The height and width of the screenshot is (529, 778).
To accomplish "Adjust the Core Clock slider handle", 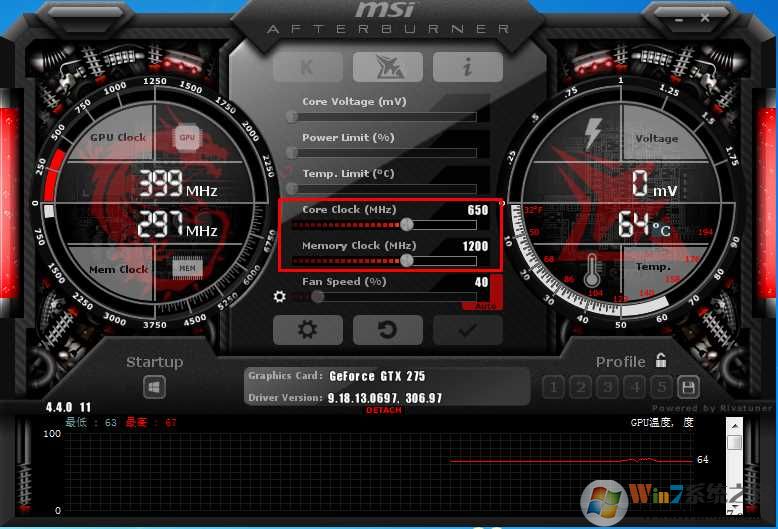I will pos(407,225).
